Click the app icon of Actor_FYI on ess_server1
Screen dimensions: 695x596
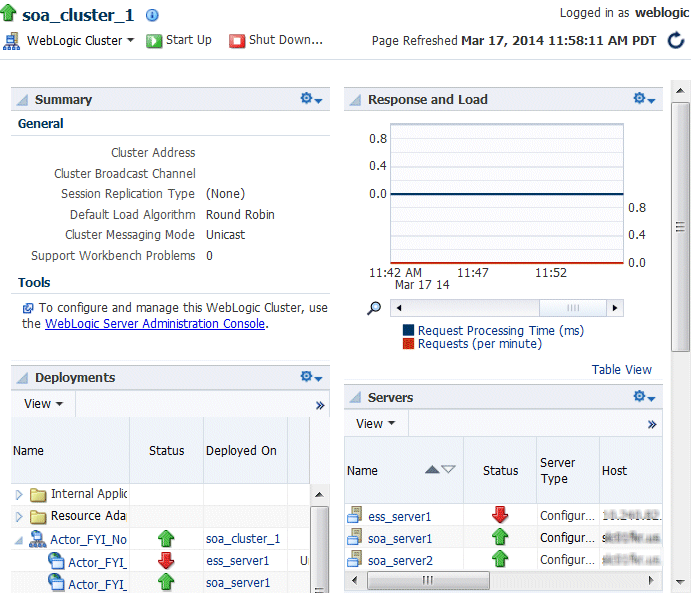point(56,561)
